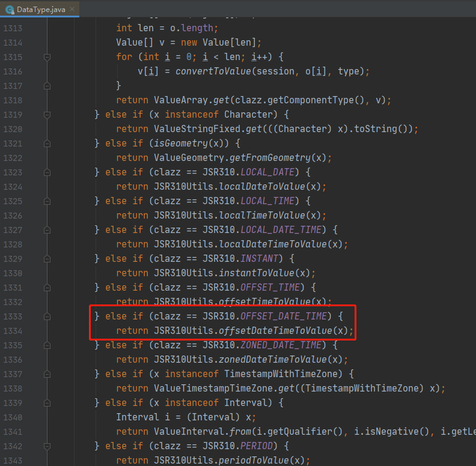Click the ZONED_DATE_TIME constant

point(281,345)
